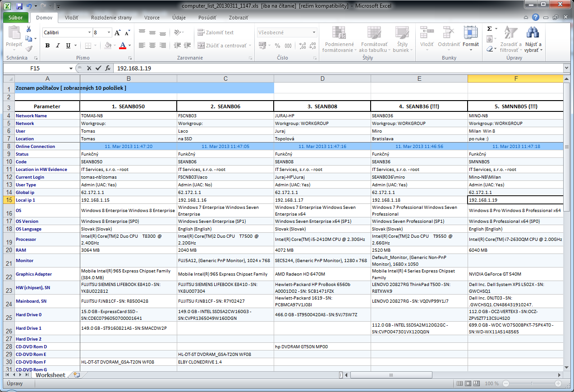Activate the Format Painter brush

tap(29, 48)
